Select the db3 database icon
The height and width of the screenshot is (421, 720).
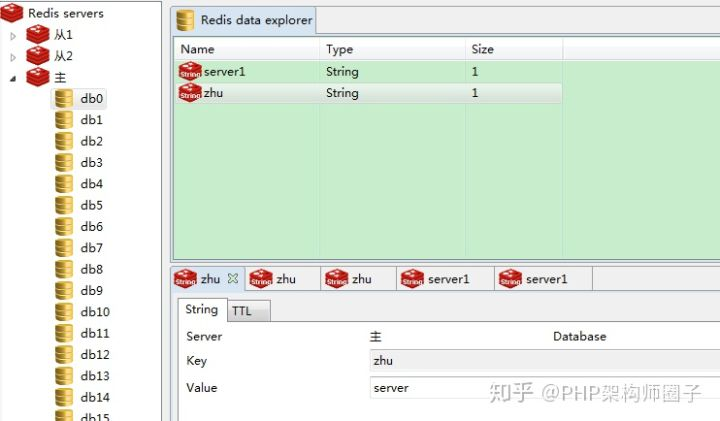click(64, 163)
